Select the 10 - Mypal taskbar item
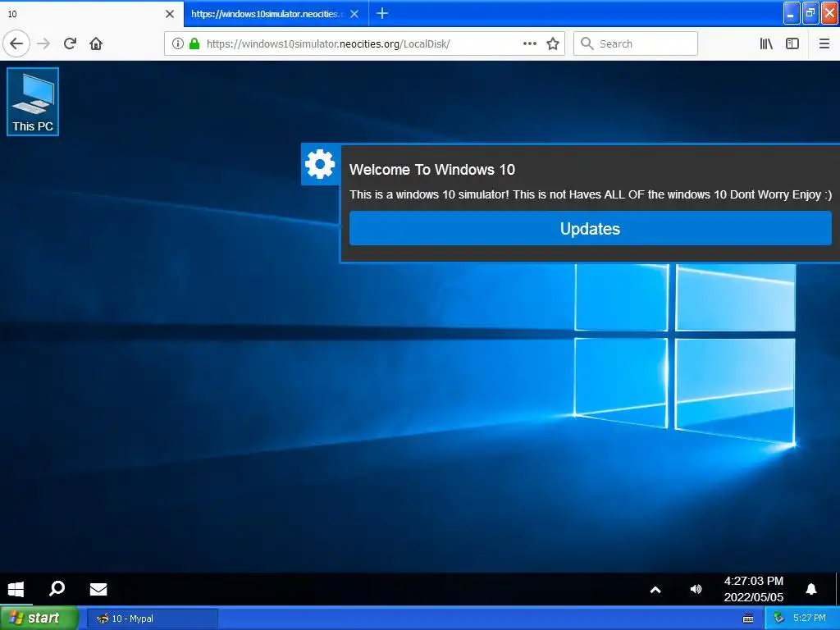840x630 pixels. click(152, 619)
